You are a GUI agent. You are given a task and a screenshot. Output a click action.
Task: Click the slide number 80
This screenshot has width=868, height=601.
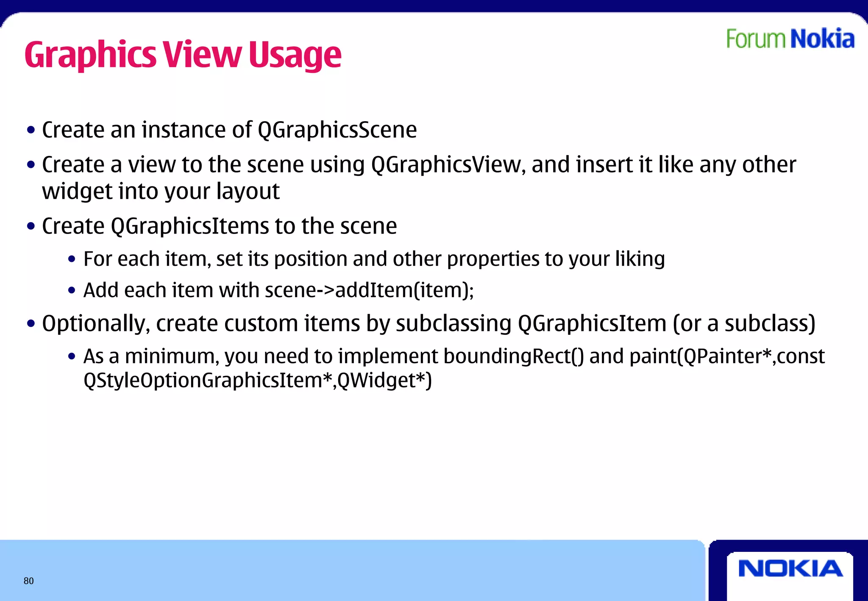[28, 581]
